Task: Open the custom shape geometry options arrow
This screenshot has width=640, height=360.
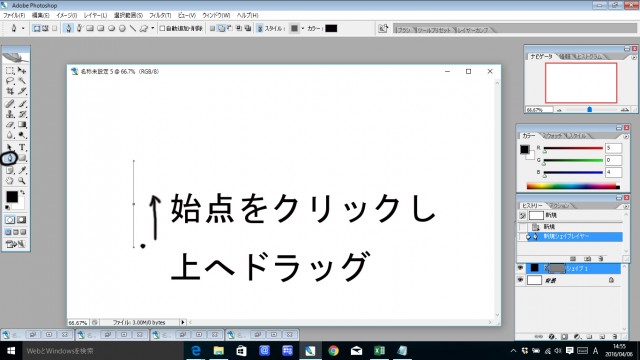Action: coord(153,29)
